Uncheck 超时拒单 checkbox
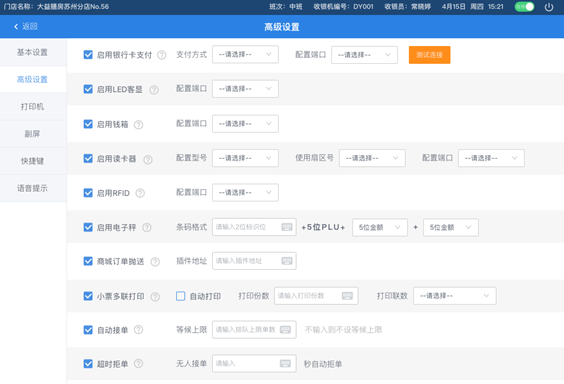Image resolution: width=564 pixels, height=384 pixels. 88,364
